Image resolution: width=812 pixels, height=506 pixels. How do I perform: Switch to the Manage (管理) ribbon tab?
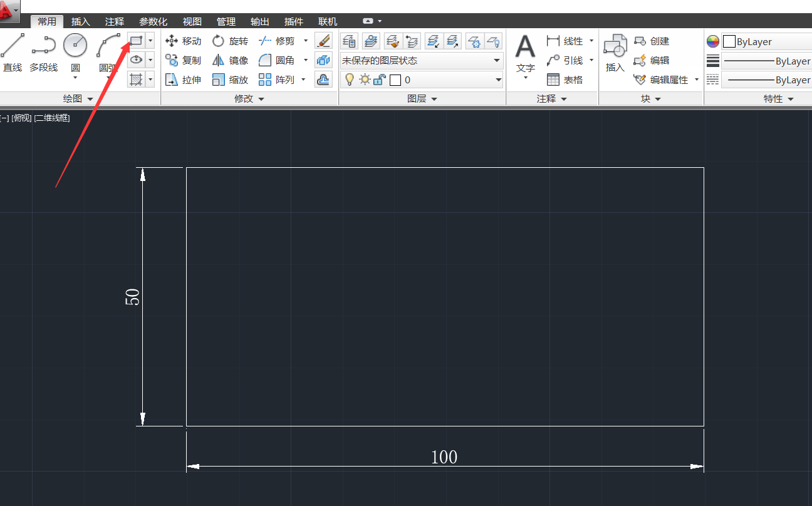pyautogui.click(x=226, y=21)
